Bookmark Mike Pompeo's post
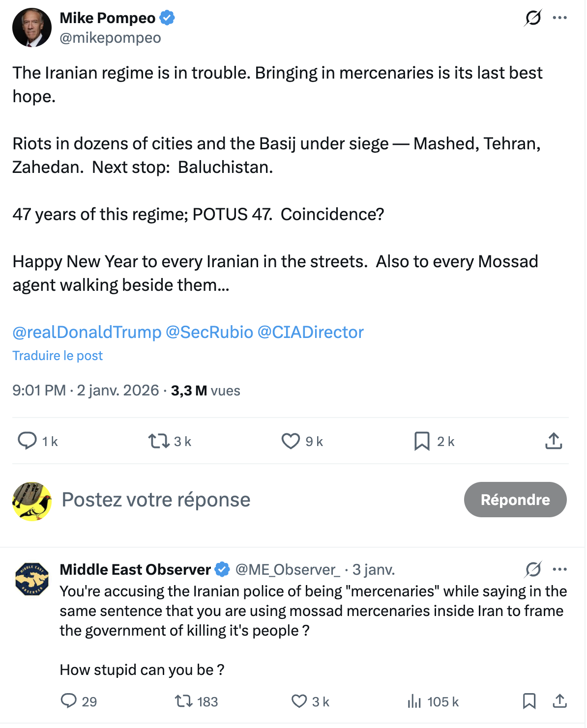Viewport: 587px width, 728px height. [x=422, y=441]
